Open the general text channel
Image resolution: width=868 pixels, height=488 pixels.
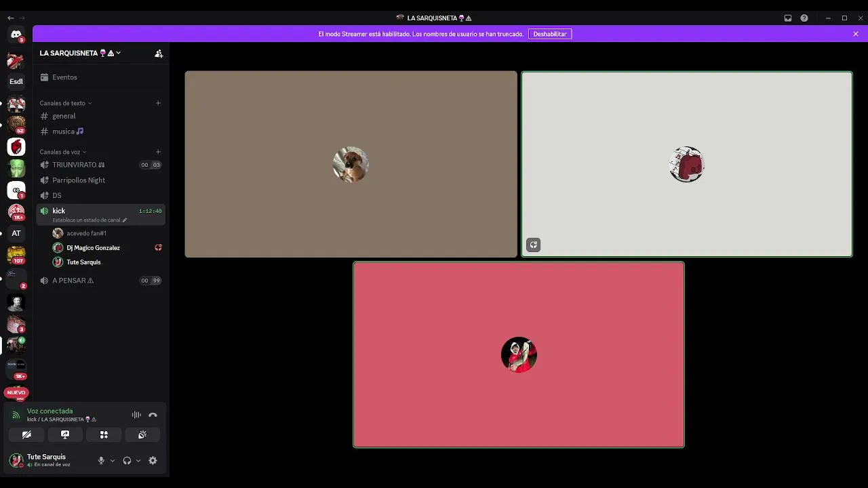point(100,116)
